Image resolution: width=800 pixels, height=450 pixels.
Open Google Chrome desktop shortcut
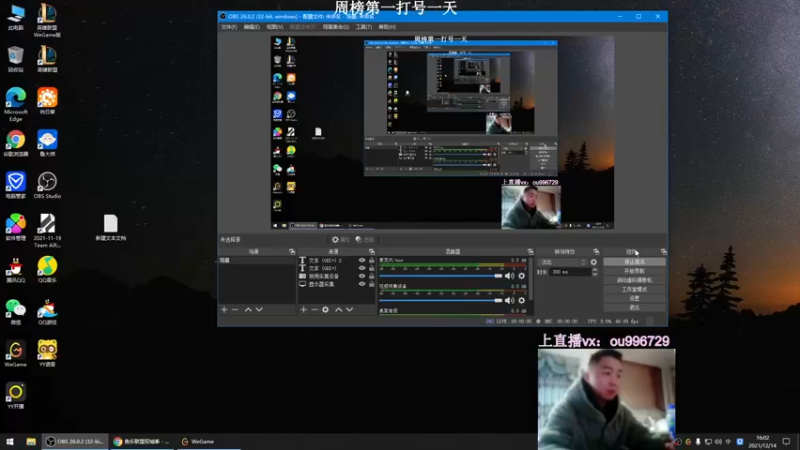(16, 143)
